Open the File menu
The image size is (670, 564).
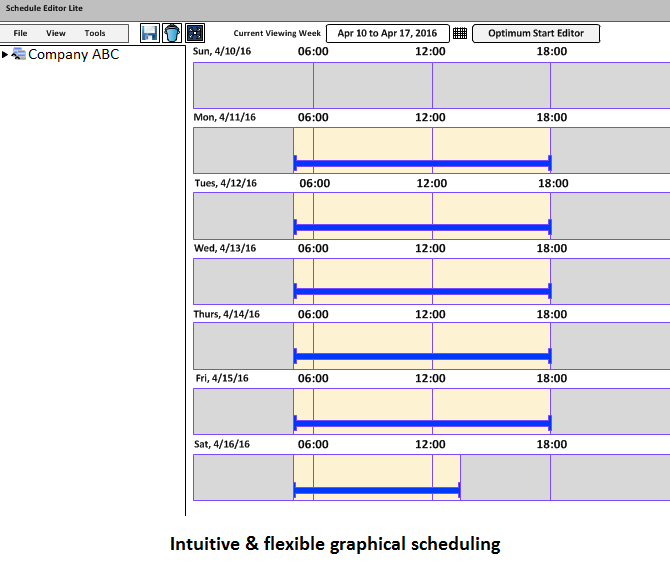tap(20, 33)
